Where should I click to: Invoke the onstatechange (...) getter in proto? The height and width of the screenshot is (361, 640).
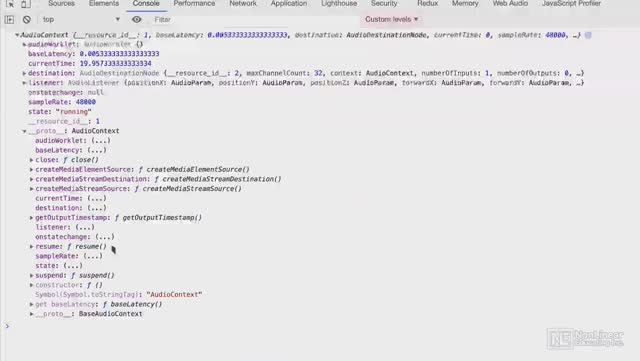(105, 237)
